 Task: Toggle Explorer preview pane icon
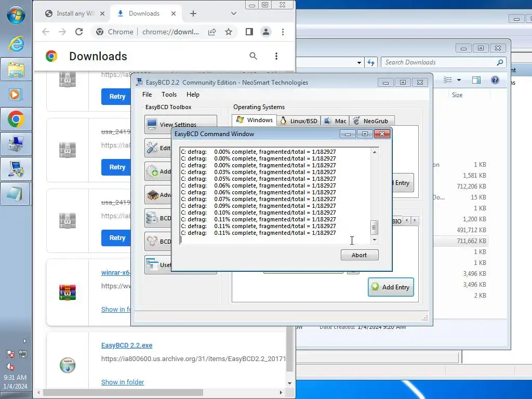[476, 80]
